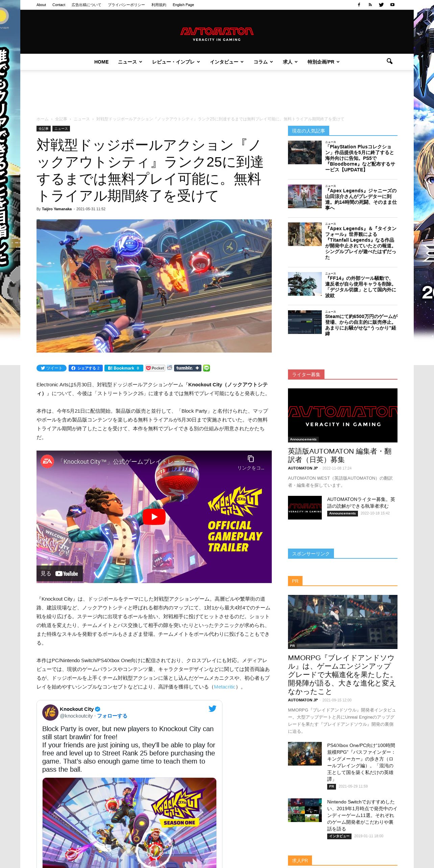The image size is (434, 868).
Task: Open パスファインダー：キングメーカー PR article
Action: pyautogui.click(x=361, y=762)
